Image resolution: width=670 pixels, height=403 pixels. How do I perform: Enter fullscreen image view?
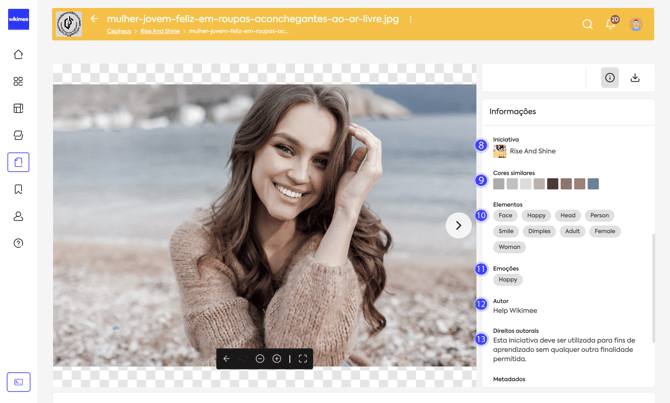click(x=303, y=359)
